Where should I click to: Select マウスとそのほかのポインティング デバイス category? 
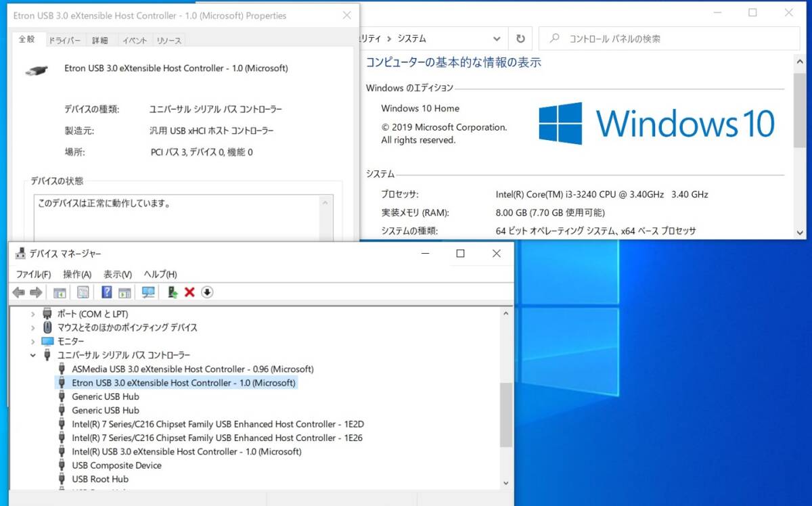[127, 327]
